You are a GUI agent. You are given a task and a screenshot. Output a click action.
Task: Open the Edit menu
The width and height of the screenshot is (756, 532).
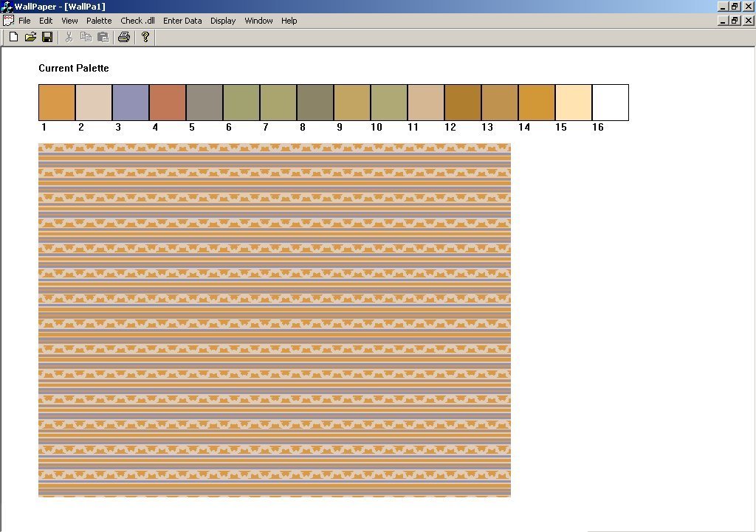tap(46, 21)
